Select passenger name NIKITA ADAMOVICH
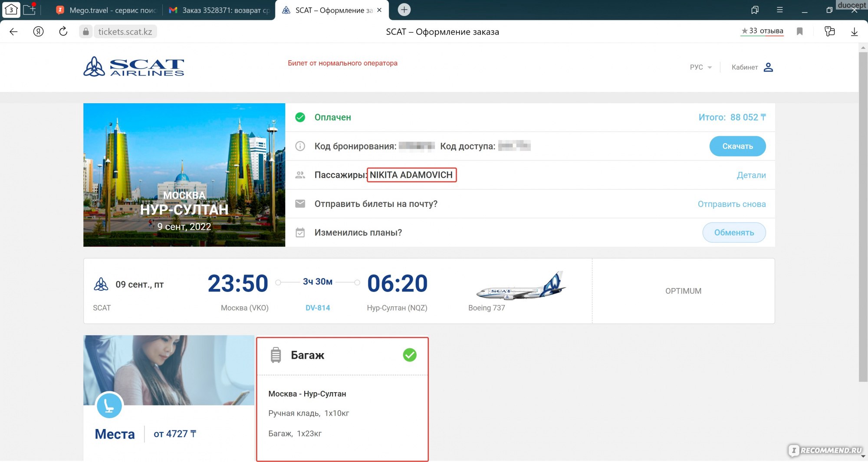The image size is (868, 462). [411, 175]
